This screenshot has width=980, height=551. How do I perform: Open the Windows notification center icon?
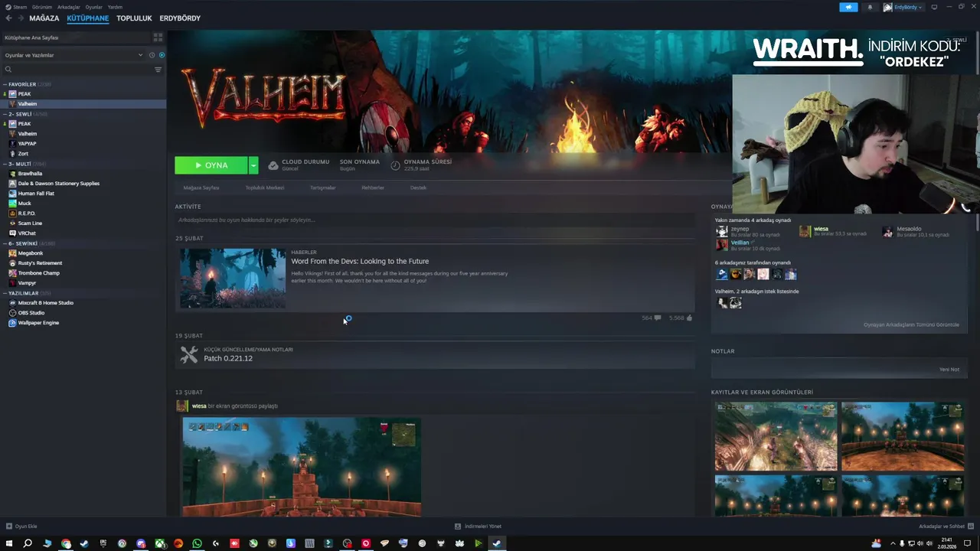click(x=967, y=543)
